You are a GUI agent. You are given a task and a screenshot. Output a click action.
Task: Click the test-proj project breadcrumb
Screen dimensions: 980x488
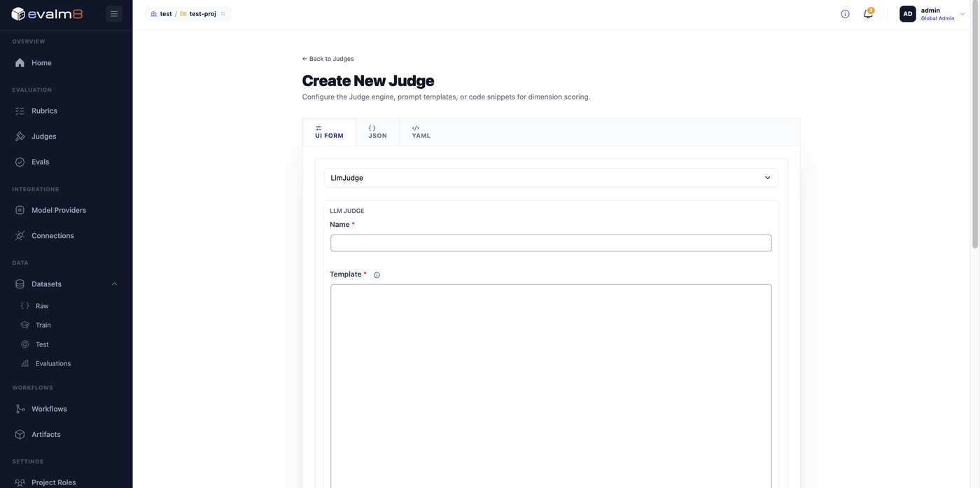point(198,14)
